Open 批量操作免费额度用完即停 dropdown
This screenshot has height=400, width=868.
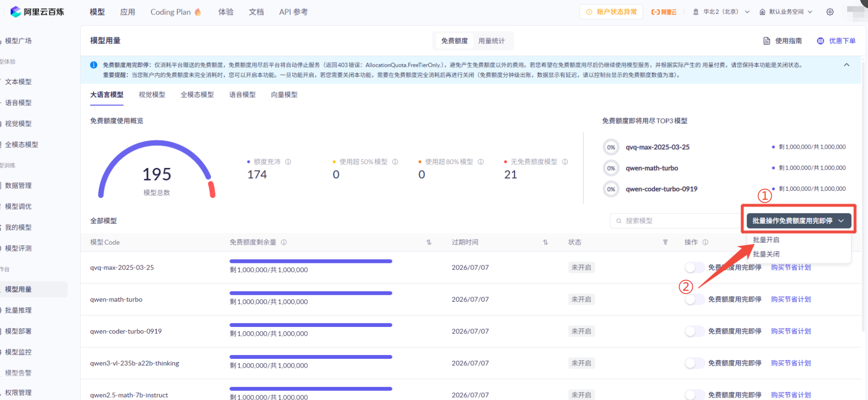[798, 221]
